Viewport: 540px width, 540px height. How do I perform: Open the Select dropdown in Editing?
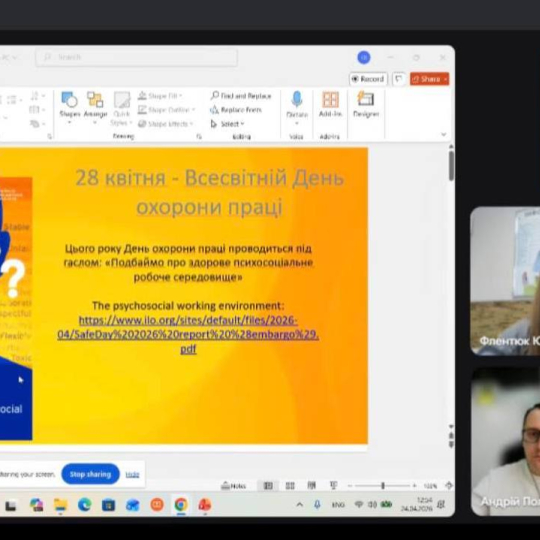(x=227, y=124)
